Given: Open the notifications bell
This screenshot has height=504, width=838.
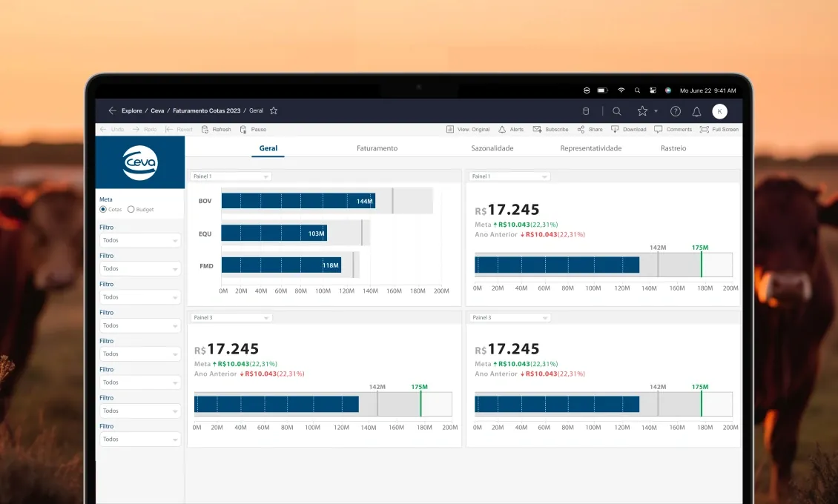Looking at the screenshot, I should [696, 111].
